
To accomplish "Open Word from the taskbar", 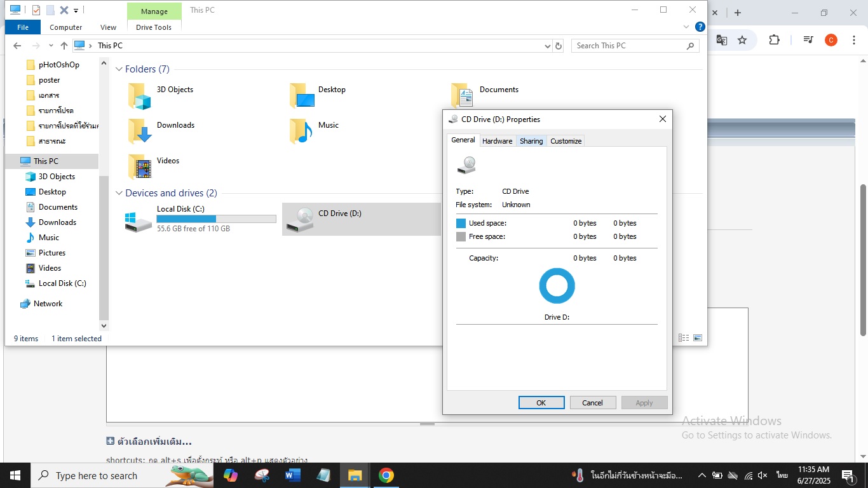I will pyautogui.click(x=292, y=475).
